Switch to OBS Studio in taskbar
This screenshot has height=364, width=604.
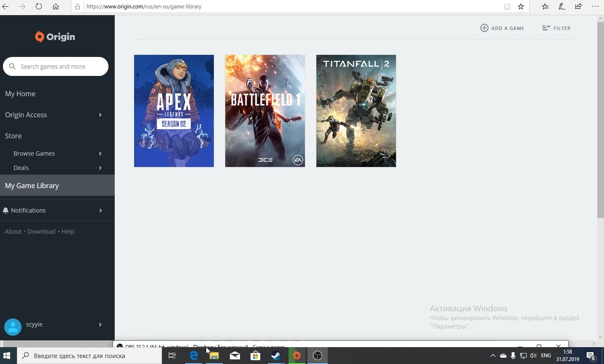[x=318, y=356]
